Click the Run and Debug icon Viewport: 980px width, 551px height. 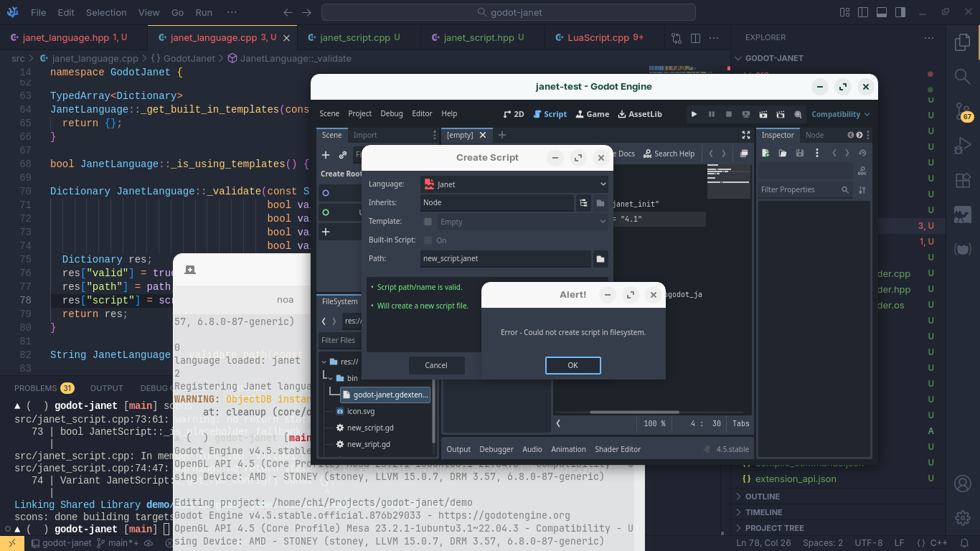963,146
